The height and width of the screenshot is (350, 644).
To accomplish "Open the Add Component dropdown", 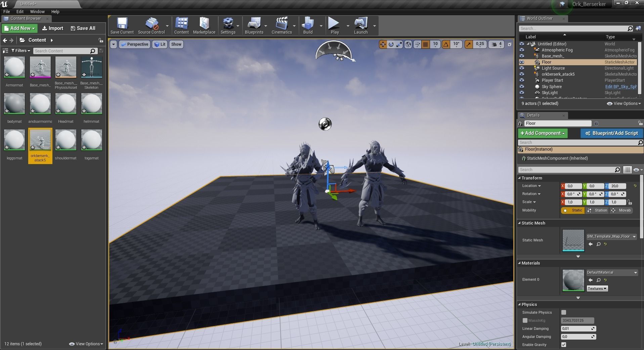I will pos(543,133).
